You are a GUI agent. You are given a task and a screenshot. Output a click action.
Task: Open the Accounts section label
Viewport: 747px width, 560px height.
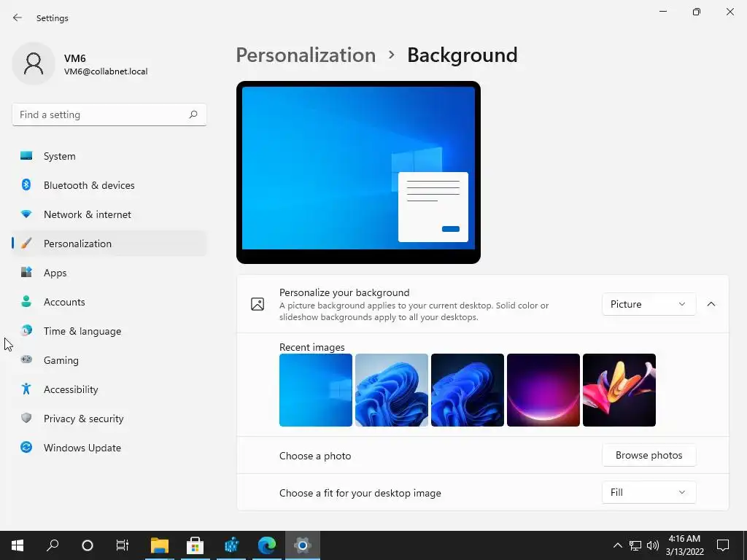[x=64, y=302]
